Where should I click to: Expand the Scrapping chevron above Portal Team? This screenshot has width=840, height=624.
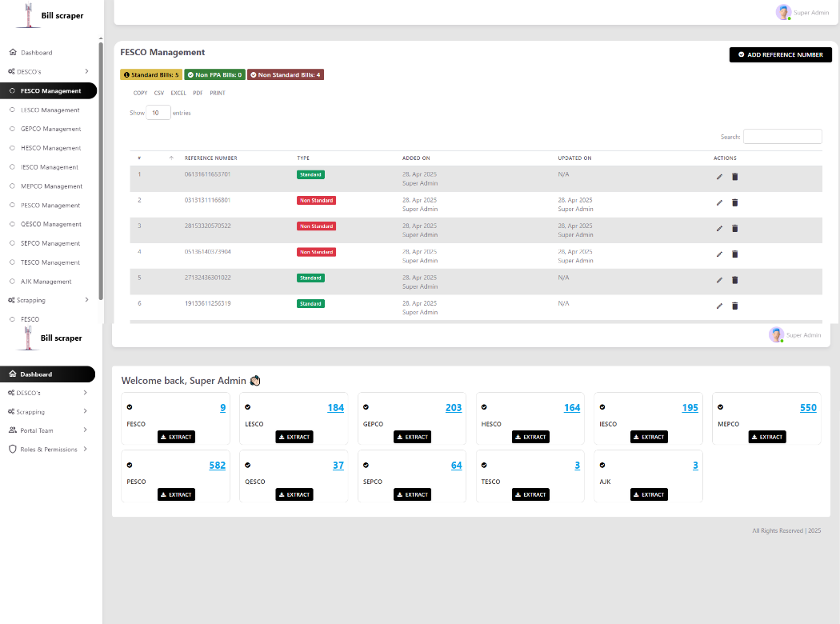(x=86, y=411)
